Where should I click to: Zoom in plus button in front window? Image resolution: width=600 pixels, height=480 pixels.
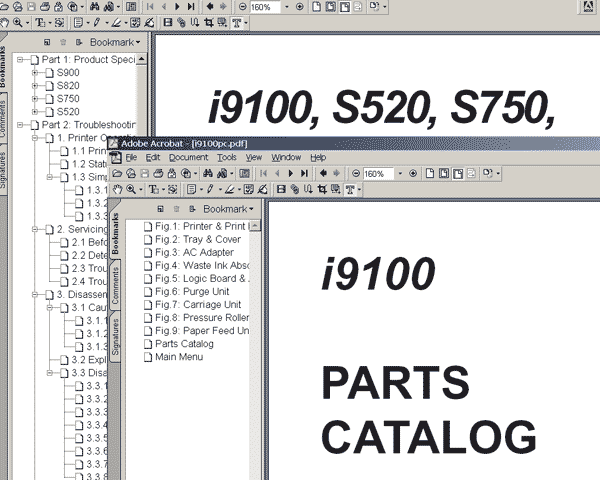[x=413, y=174]
